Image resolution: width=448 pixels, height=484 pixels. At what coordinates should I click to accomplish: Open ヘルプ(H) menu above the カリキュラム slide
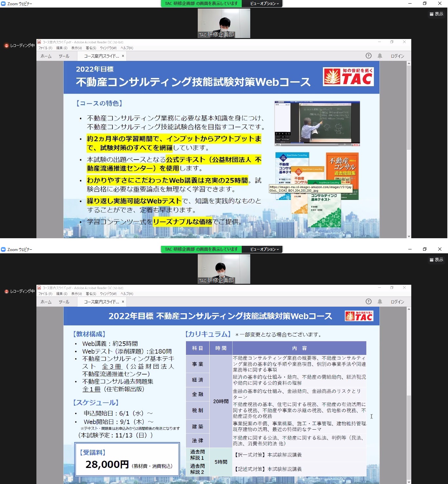point(127,294)
